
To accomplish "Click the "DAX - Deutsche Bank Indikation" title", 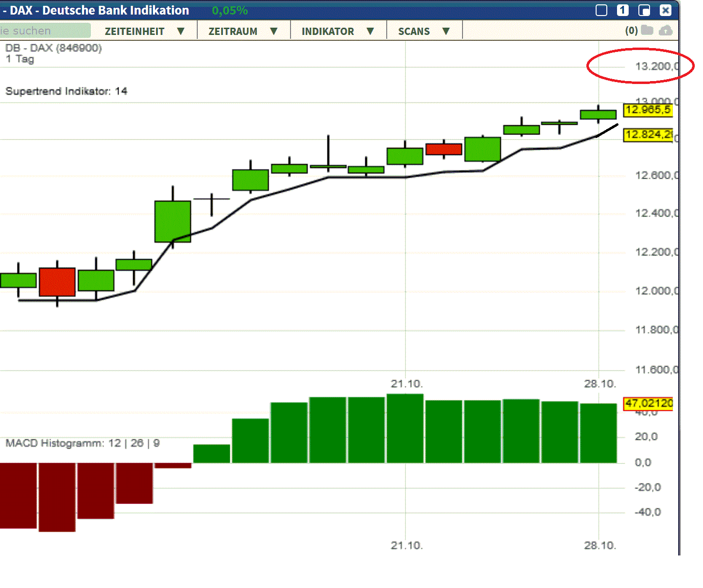I will (x=100, y=10).
